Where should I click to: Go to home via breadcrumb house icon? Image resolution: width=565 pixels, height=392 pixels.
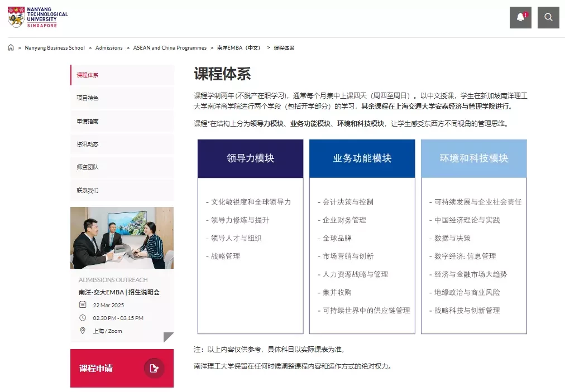point(11,47)
